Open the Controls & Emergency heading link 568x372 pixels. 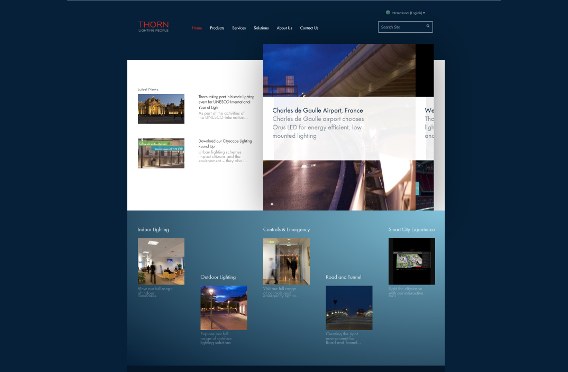pos(286,230)
